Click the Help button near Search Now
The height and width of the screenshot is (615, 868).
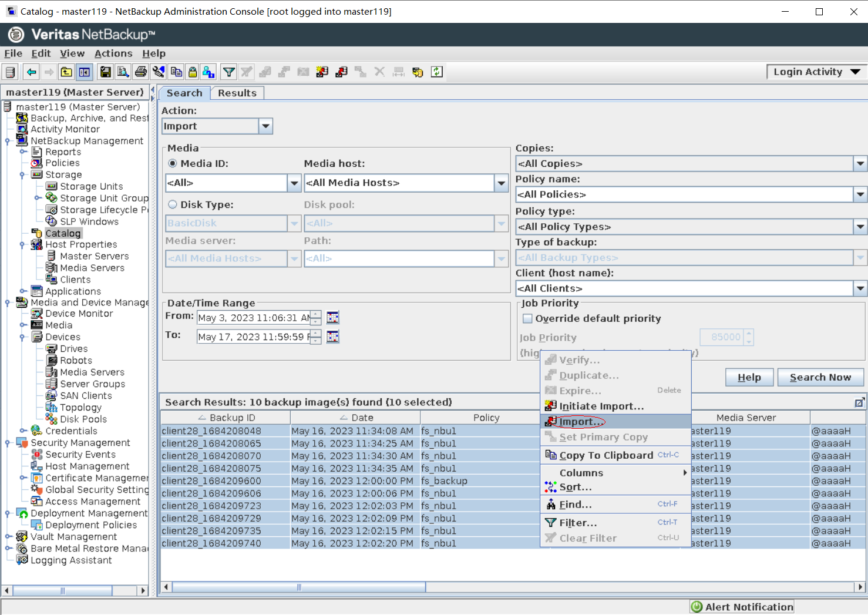tap(749, 377)
